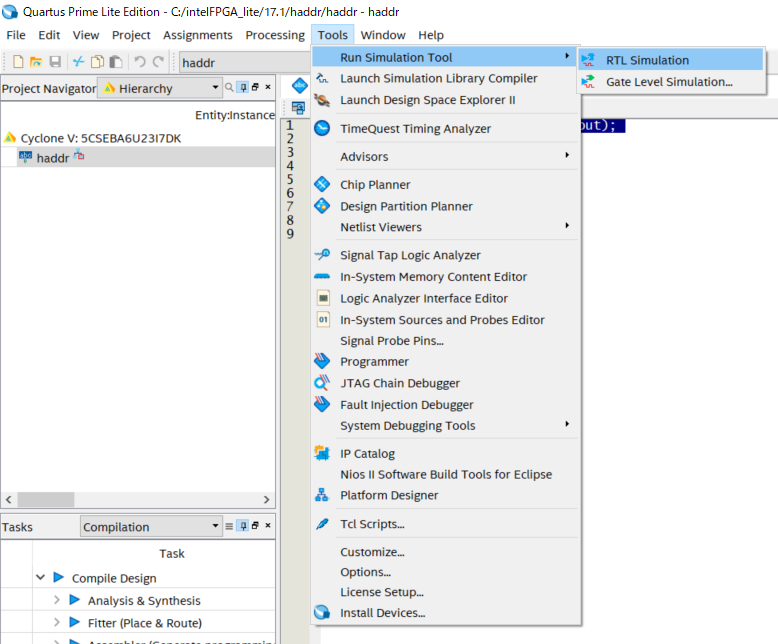Open the Window menu
This screenshot has height=644, width=778.
coord(383,35)
